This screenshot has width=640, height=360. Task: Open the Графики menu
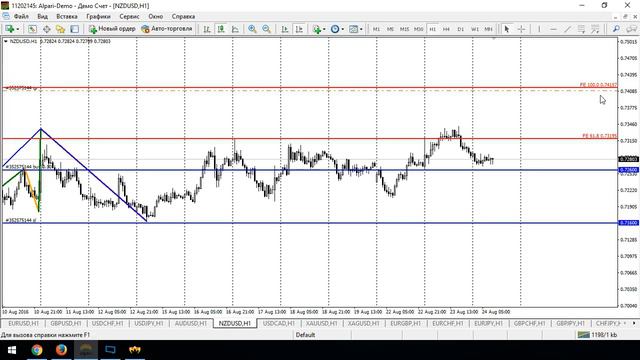click(98, 16)
